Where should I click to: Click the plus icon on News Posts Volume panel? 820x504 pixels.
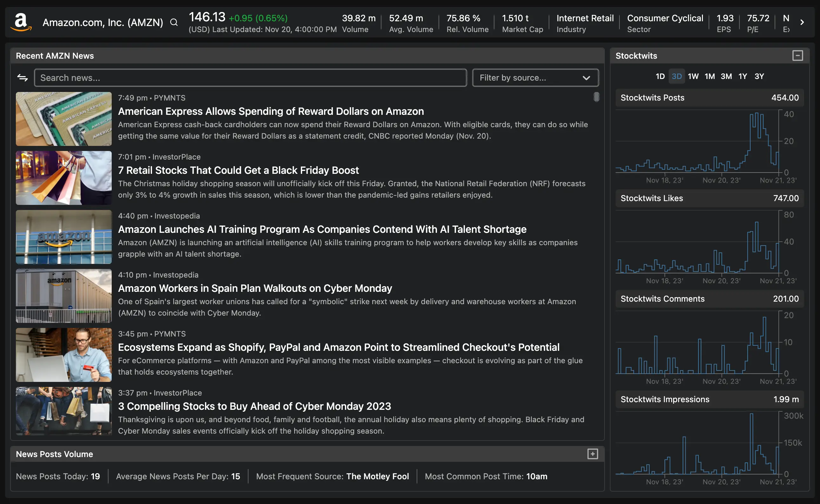592,454
